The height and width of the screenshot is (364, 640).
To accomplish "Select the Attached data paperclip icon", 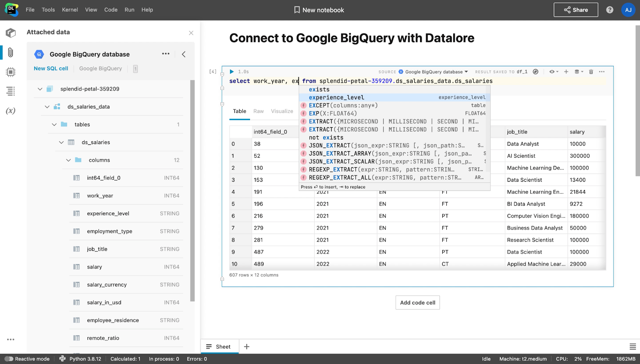I will [x=11, y=52].
